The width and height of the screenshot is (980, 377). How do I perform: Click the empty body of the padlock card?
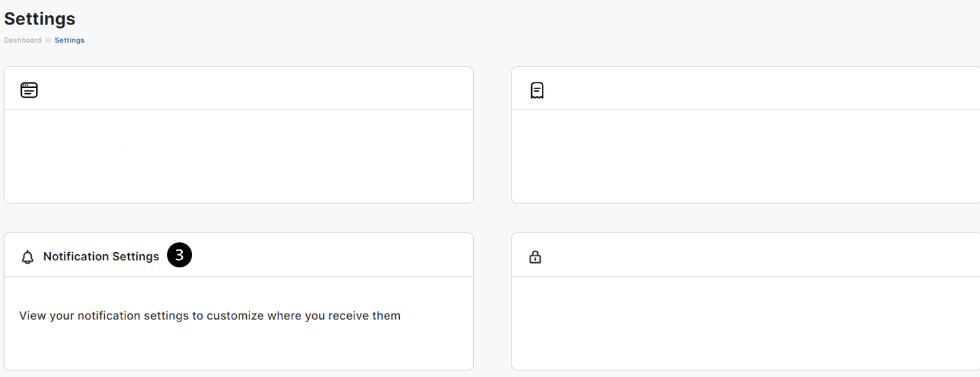coord(746,324)
